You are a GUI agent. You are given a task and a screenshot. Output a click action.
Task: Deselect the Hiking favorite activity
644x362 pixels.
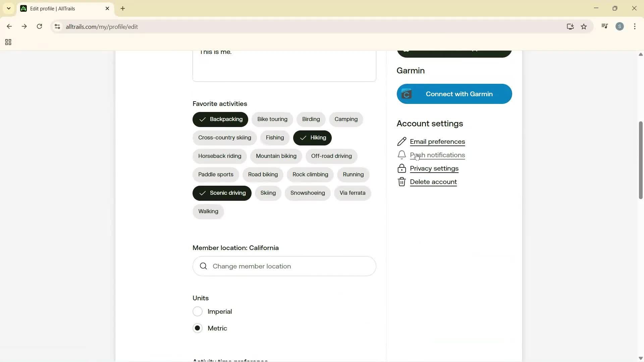pos(312,138)
